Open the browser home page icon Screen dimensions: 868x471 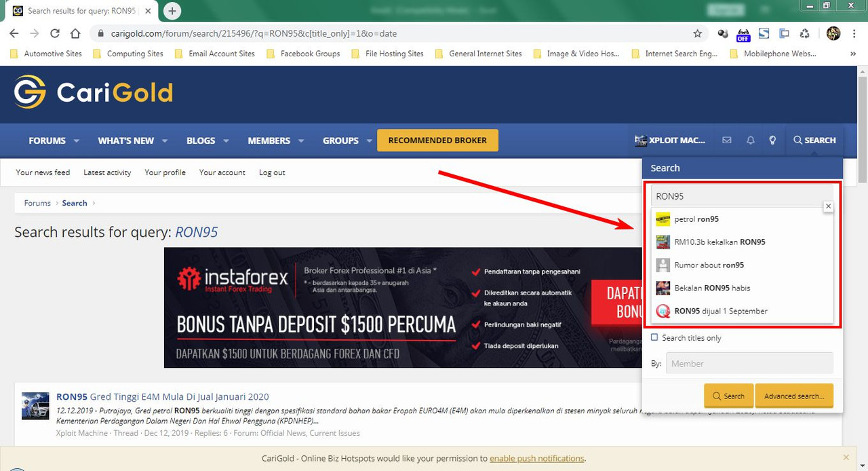click(x=75, y=33)
